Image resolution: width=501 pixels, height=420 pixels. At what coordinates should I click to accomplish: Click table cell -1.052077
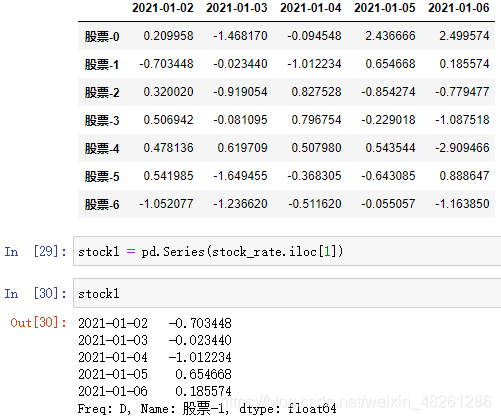click(x=166, y=204)
